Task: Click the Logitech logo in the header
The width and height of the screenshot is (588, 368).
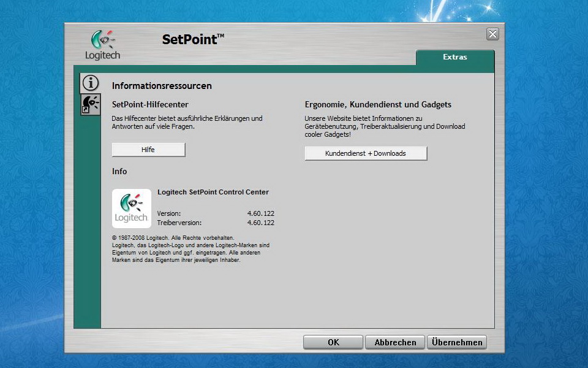Action: pyautogui.click(x=103, y=45)
